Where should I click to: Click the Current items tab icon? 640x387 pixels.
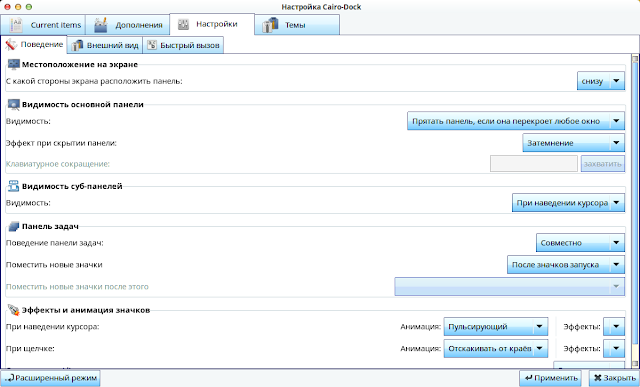(16, 25)
